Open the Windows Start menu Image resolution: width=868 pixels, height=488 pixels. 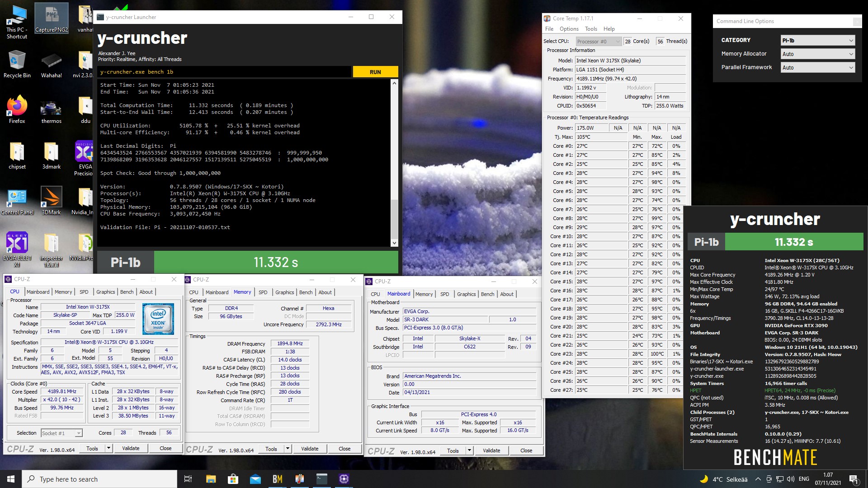(x=11, y=479)
